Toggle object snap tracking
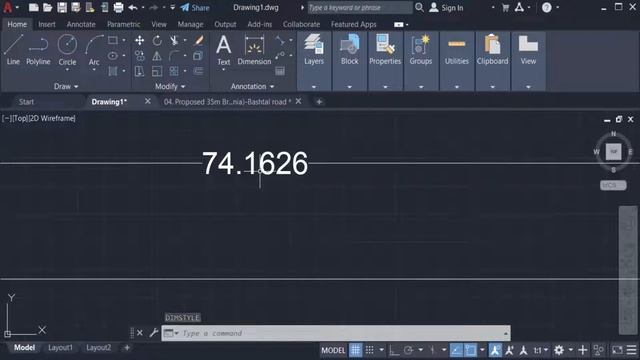This screenshot has height=360, width=640. point(456,350)
